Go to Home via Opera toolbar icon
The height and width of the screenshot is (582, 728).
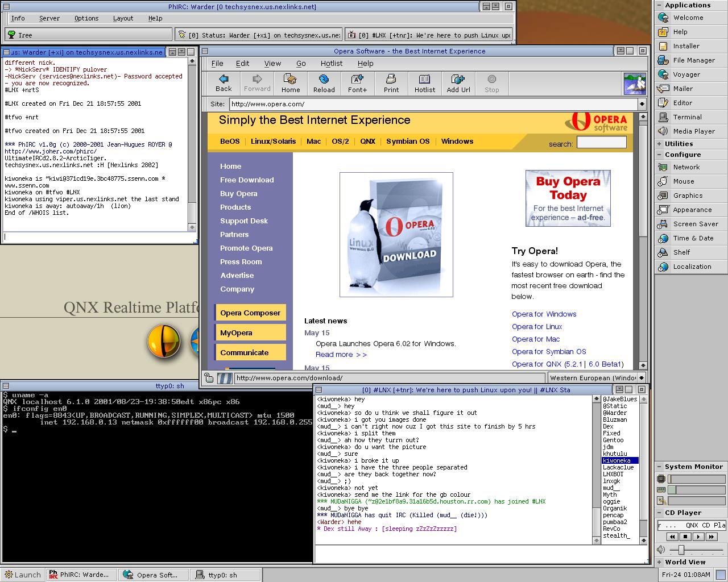290,83
